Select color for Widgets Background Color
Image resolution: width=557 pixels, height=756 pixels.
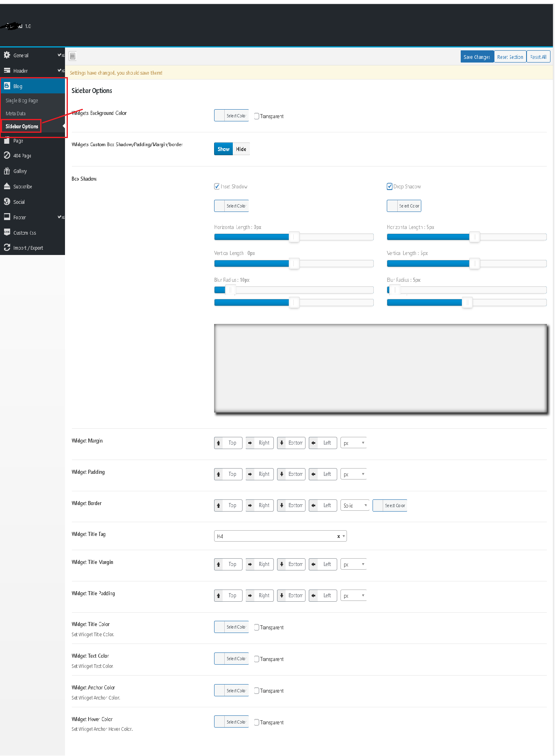click(231, 116)
